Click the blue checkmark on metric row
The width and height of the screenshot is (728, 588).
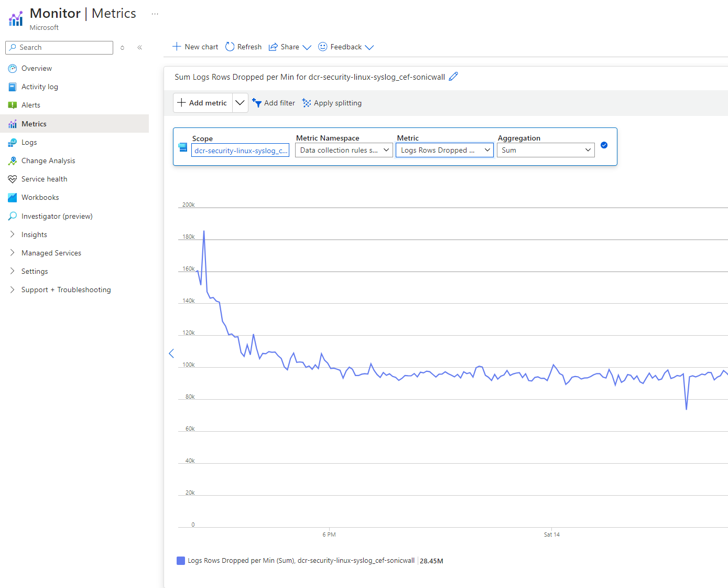coord(604,145)
